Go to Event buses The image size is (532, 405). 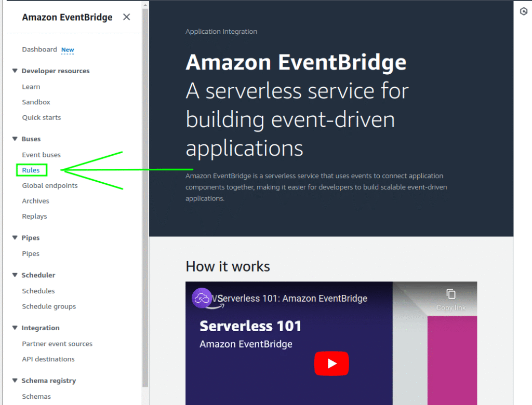tap(41, 155)
